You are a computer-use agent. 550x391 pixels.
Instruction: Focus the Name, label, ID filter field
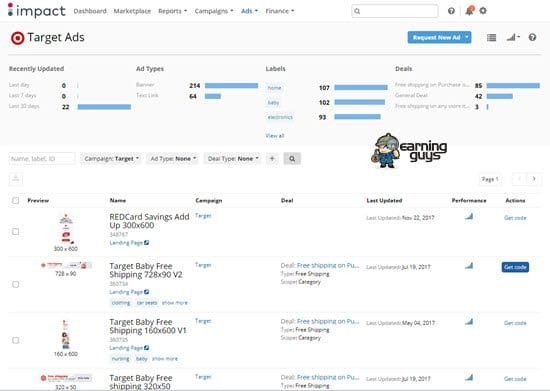click(42, 159)
